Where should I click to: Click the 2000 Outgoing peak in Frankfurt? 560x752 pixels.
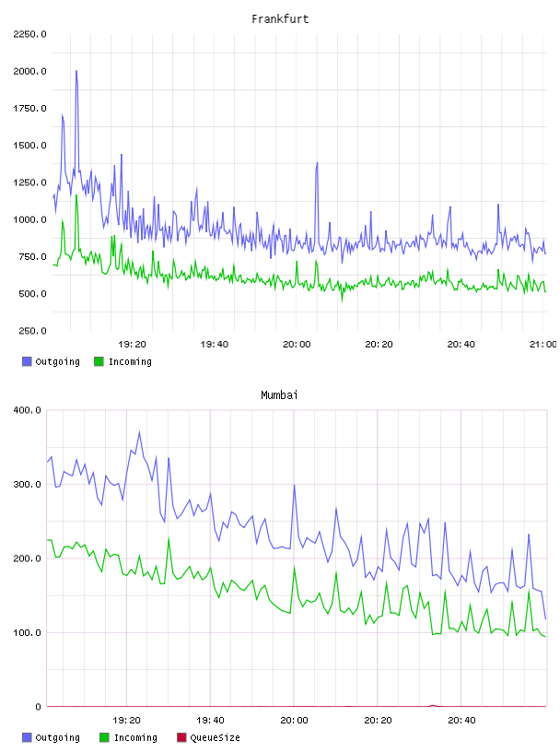(x=76, y=72)
